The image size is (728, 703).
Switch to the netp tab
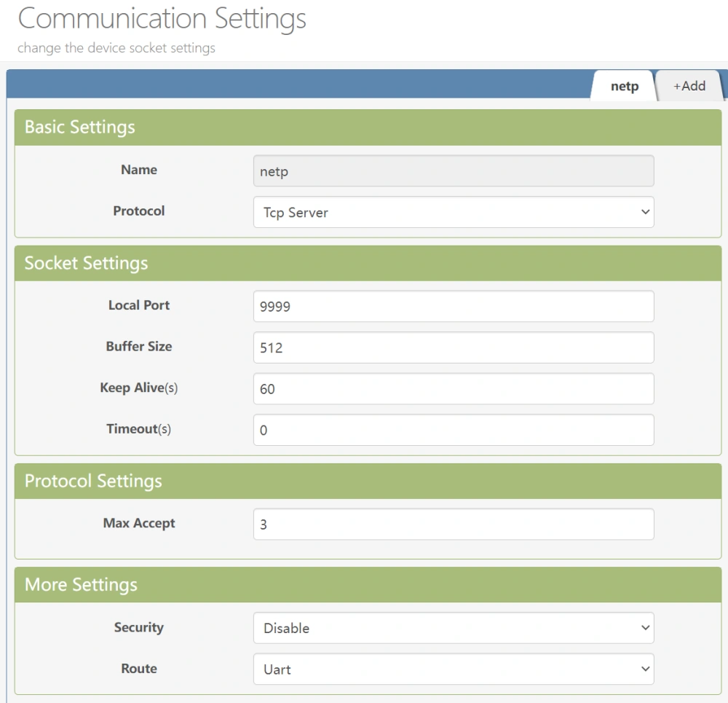624,86
